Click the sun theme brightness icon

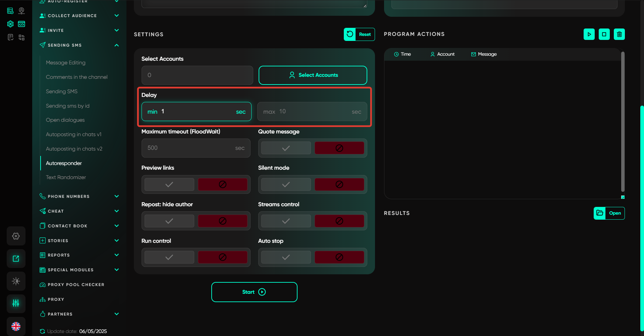(16, 281)
